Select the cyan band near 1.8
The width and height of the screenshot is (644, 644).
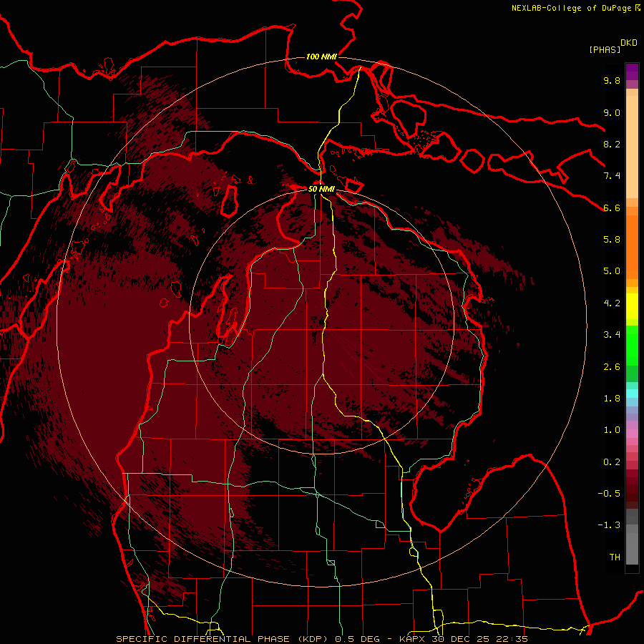point(632,394)
